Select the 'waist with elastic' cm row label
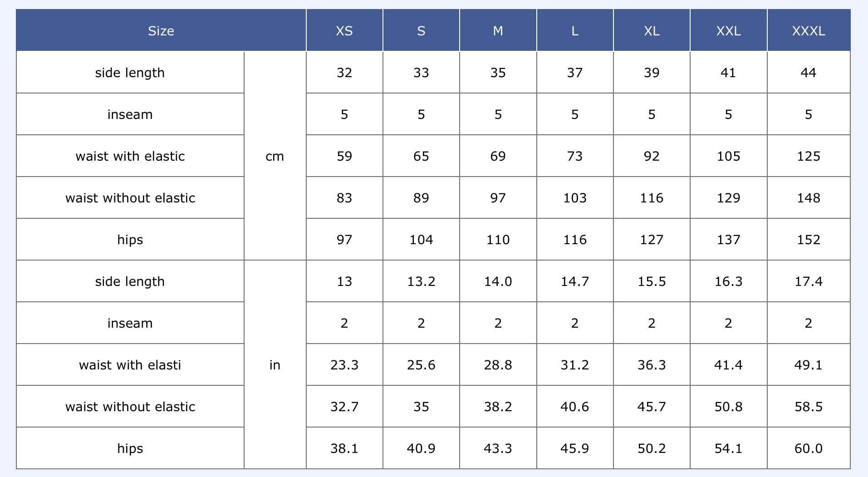The width and height of the screenshot is (868, 477). pos(130,156)
